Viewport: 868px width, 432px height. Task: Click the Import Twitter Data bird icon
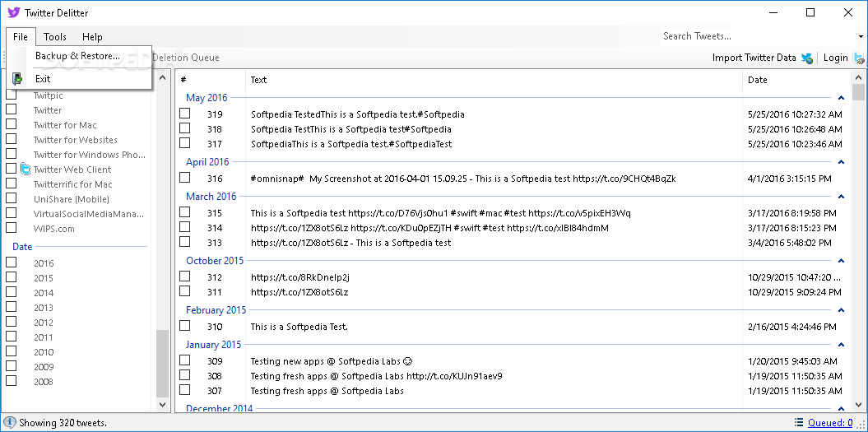click(806, 58)
